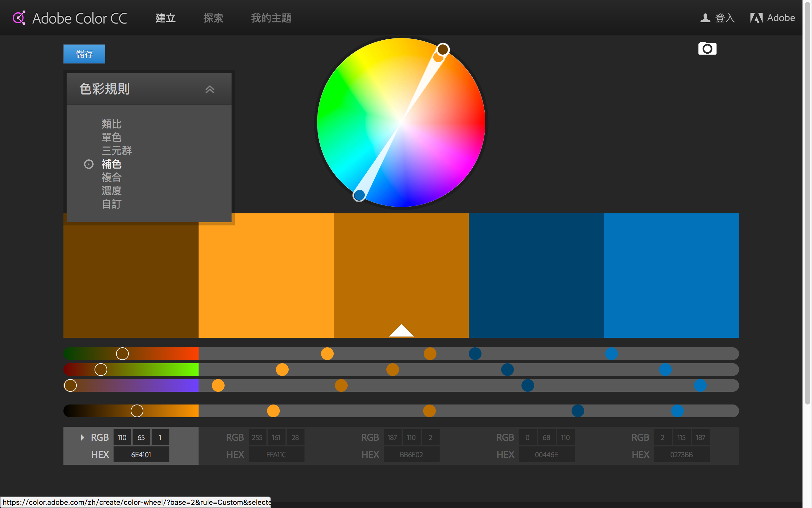Click the navy dot on green slider row
Viewport: 812px width, 508px height.
pyautogui.click(x=507, y=370)
